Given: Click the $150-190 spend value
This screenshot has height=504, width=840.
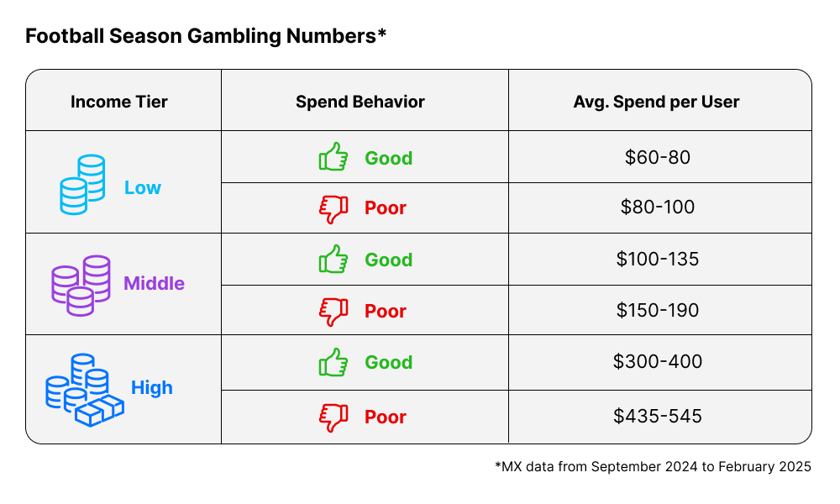Looking at the screenshot, I should coord(658,310).
